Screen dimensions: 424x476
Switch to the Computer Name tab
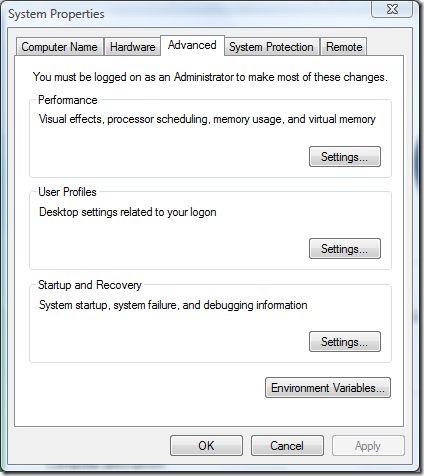click(x=60, y=47)
